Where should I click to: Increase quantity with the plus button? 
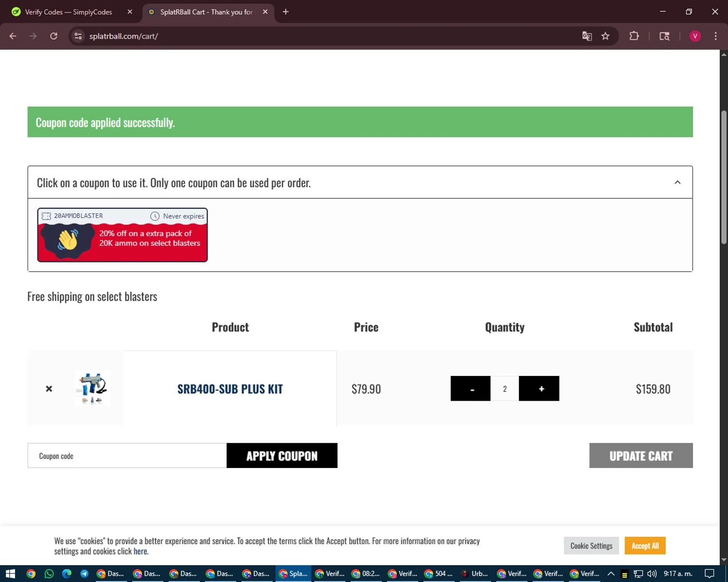pos(539,388)
